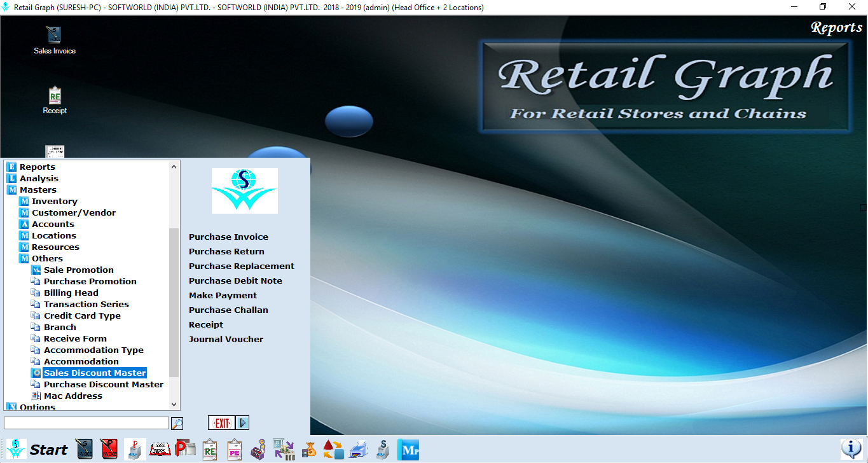Select Transaction Series in the tree
Image resolution: width=868 pixels, height=463 pixels.
coord(86,304)
